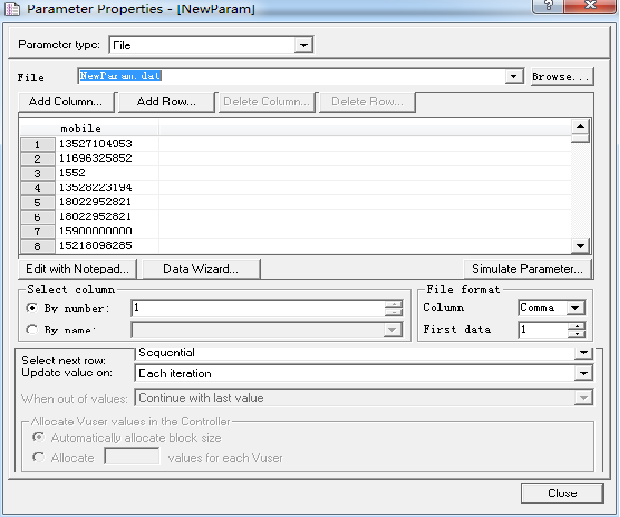Click the help question mark button
This screenshot has height=517, width=620.
pyautogui.click(x=545, y=6)
